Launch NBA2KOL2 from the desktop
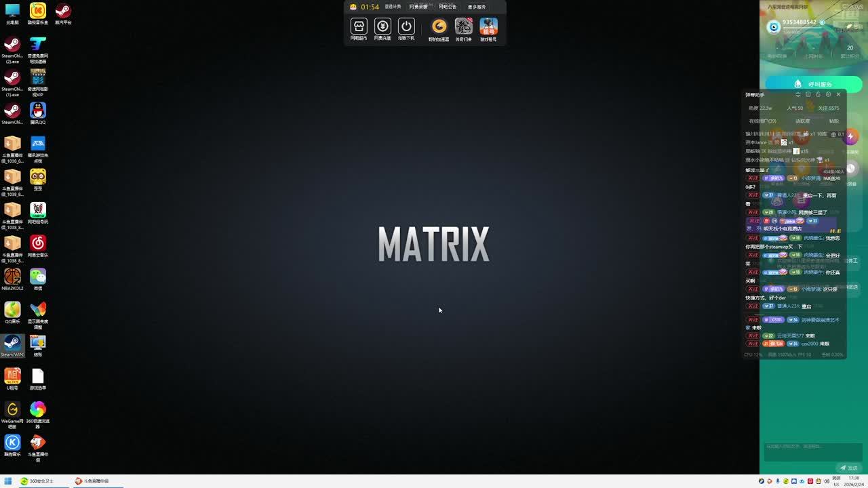 (x=12, y=277)
